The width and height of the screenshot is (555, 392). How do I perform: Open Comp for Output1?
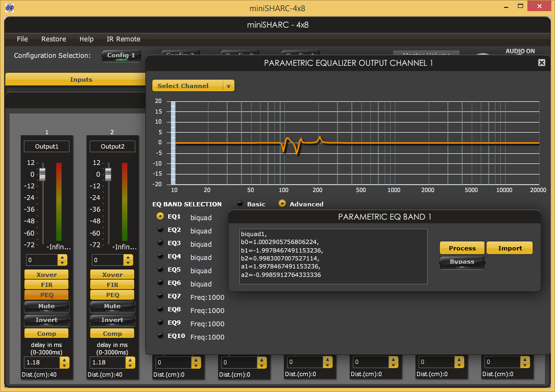point(46,333)
